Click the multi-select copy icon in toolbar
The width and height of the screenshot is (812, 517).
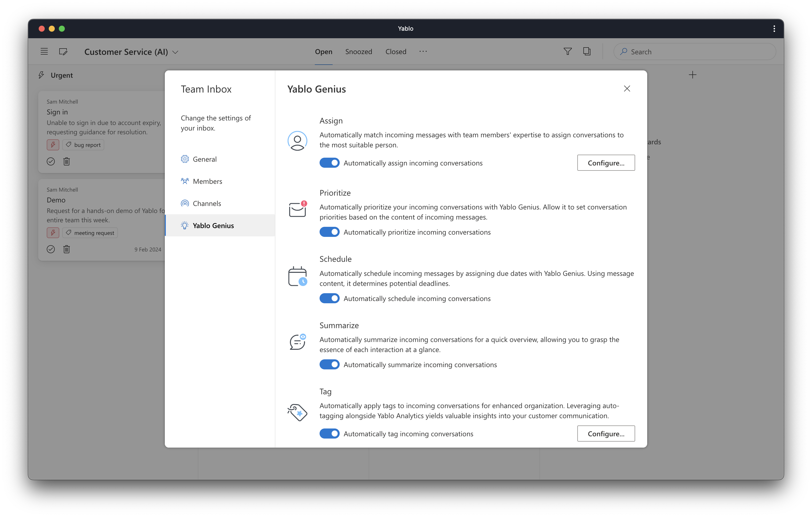pyautogui.click(x=587, y=51)
